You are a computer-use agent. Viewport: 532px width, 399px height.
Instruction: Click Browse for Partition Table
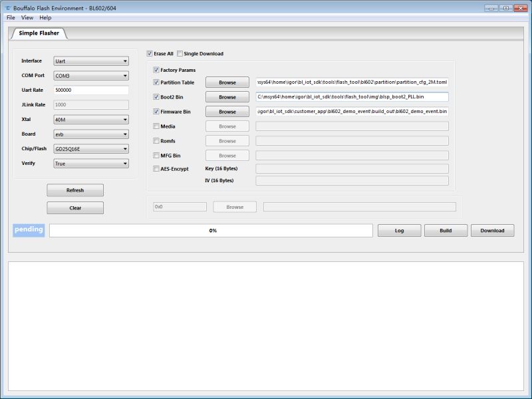pyautogui.click(x=227, y=82)
